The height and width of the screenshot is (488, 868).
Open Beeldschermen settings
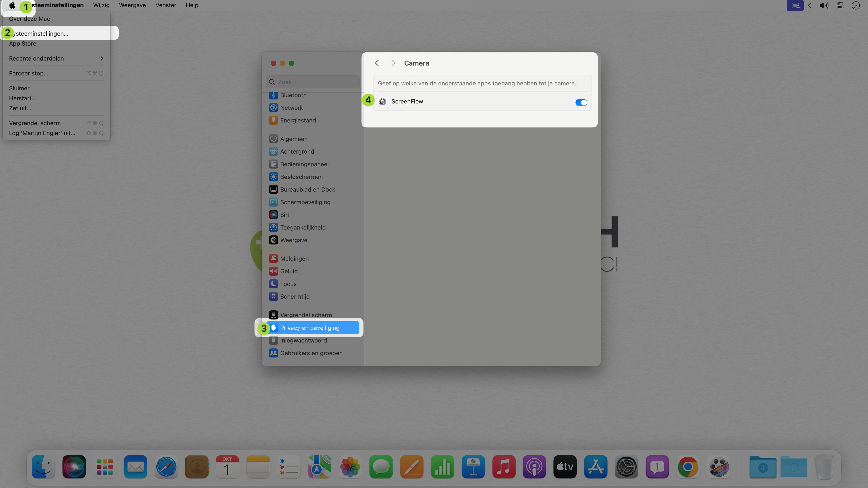313,177
